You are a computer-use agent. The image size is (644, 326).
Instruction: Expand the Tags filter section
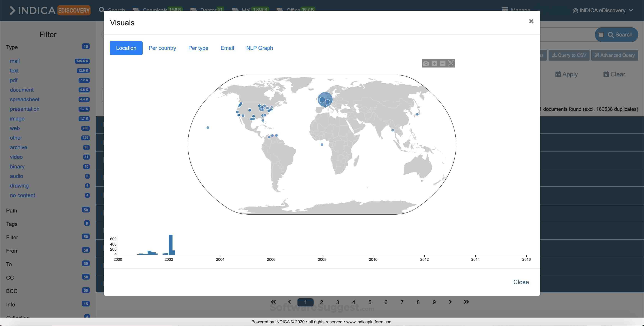[x=11, y=224]
